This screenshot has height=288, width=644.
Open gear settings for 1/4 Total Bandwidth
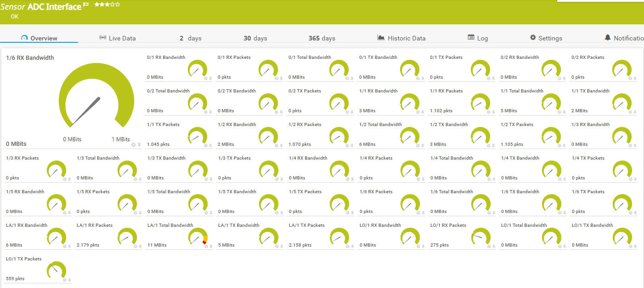(x=489, y=179)
